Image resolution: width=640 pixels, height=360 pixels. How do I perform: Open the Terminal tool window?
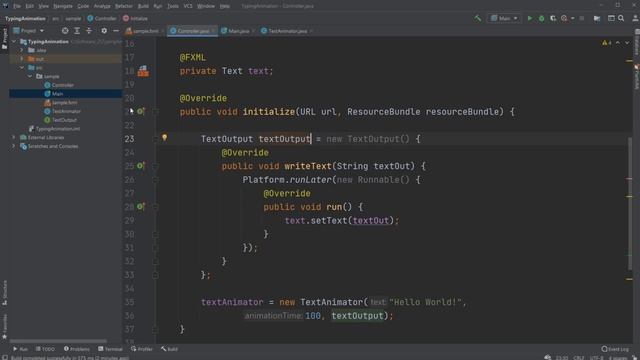pyautogui.click(x=110, y=349)
